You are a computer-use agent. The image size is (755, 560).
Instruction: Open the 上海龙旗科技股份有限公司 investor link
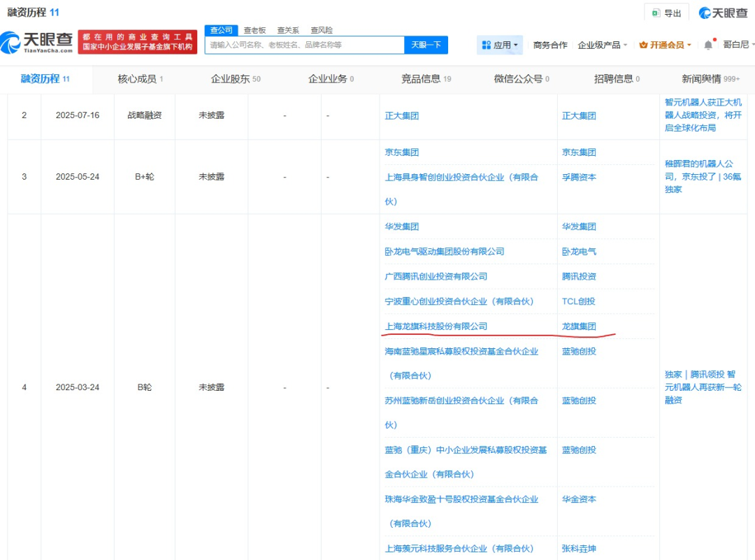pyautogui.click(x=436, y=326)
